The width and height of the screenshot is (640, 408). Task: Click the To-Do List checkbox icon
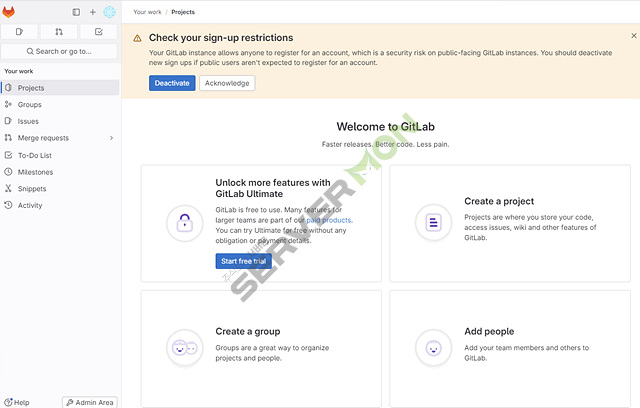[x=8, y=155]
